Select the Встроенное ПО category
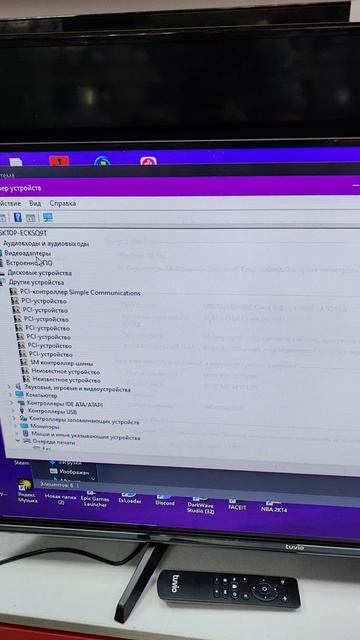 pos(29,263)
